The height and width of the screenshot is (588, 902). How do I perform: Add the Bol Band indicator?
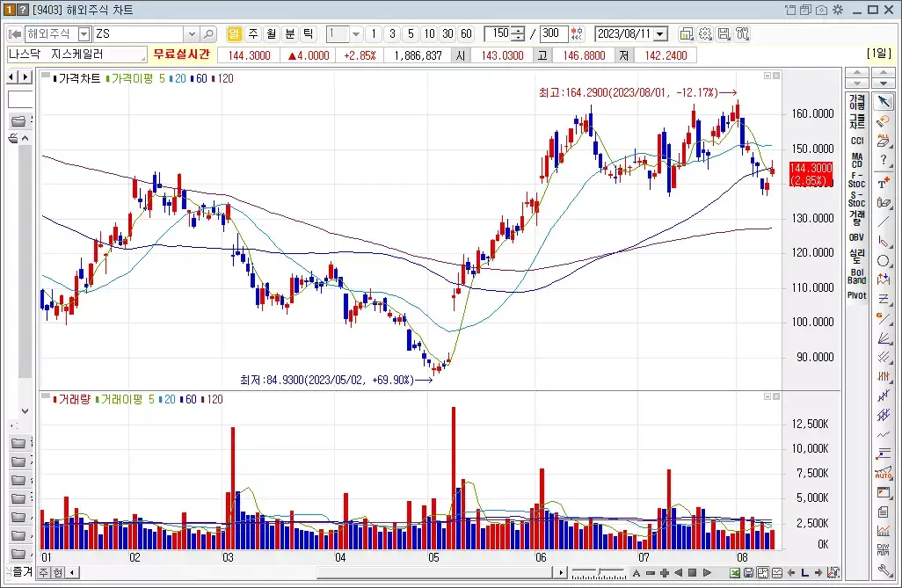[856, 276]
